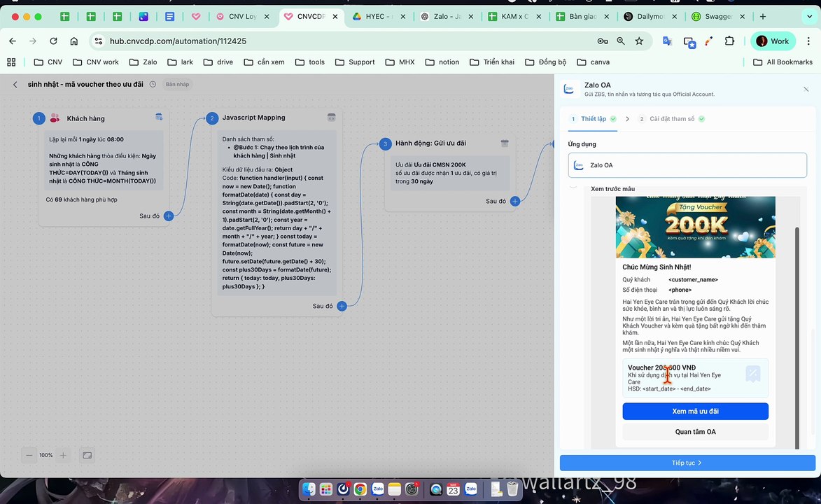Add a step after Gửi ưu đãi node
821x504 pixels.
coord(515,201)
